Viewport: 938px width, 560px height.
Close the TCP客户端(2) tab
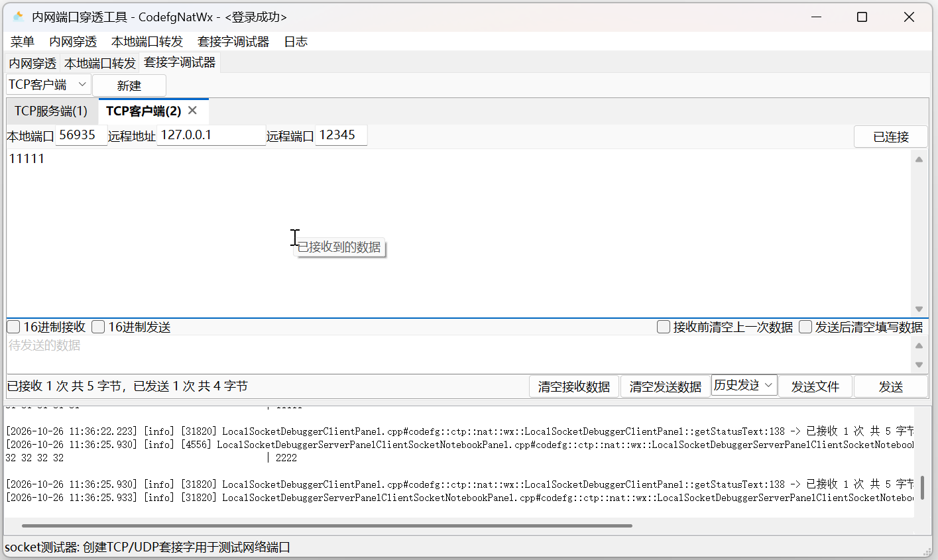pyautogui.click(x=192, y=110)
